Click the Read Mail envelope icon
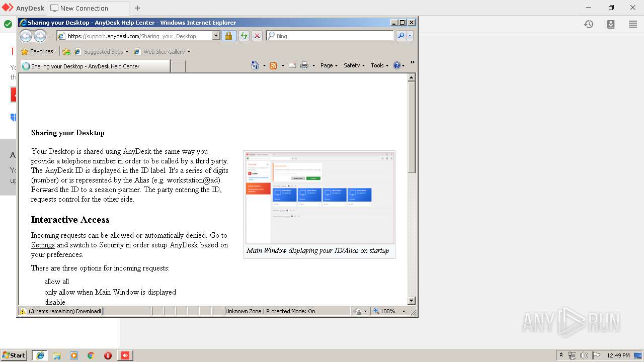The image size is (644, 362). [292, 65]
